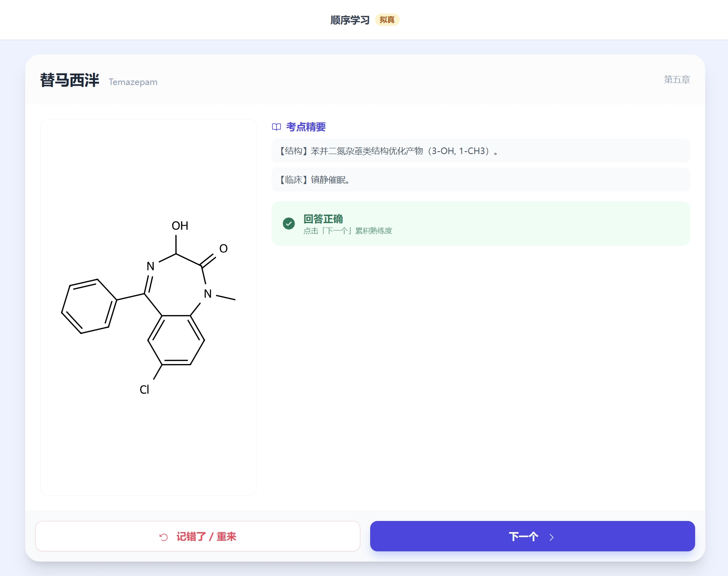This screenshot has width=728, height=576.
Task: Click the Temazepam English name
Action: [133, 82]
